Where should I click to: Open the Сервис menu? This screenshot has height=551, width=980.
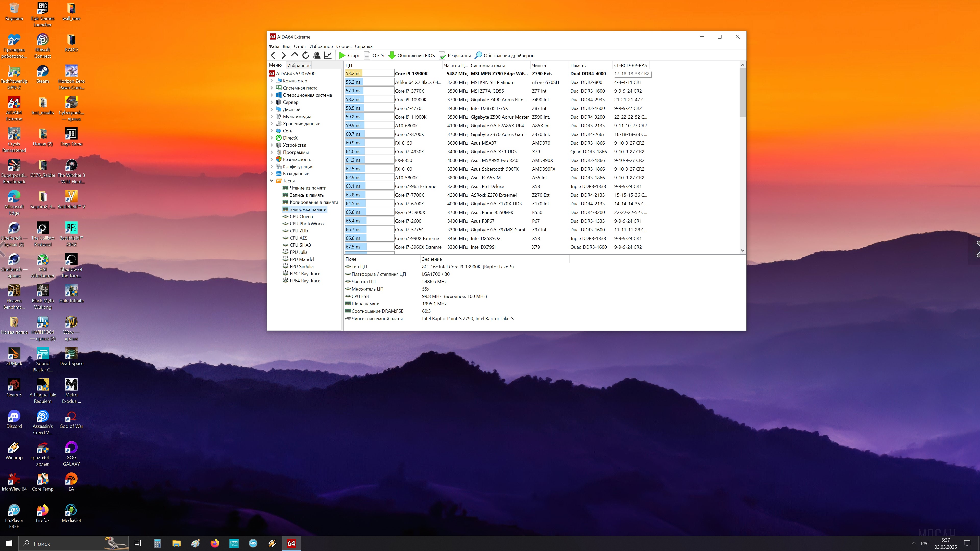click(x=344, y=46)
